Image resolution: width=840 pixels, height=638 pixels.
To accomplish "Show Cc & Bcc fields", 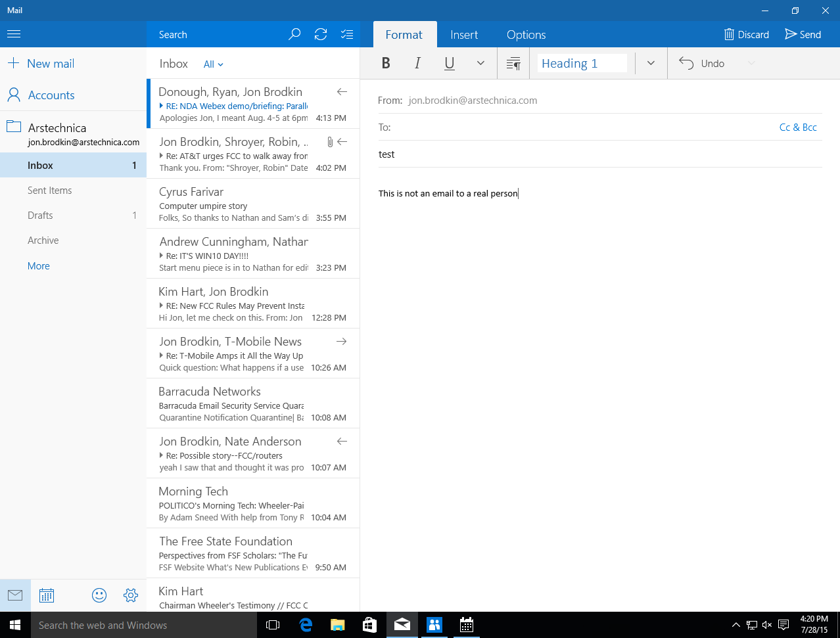I will 798,127.
